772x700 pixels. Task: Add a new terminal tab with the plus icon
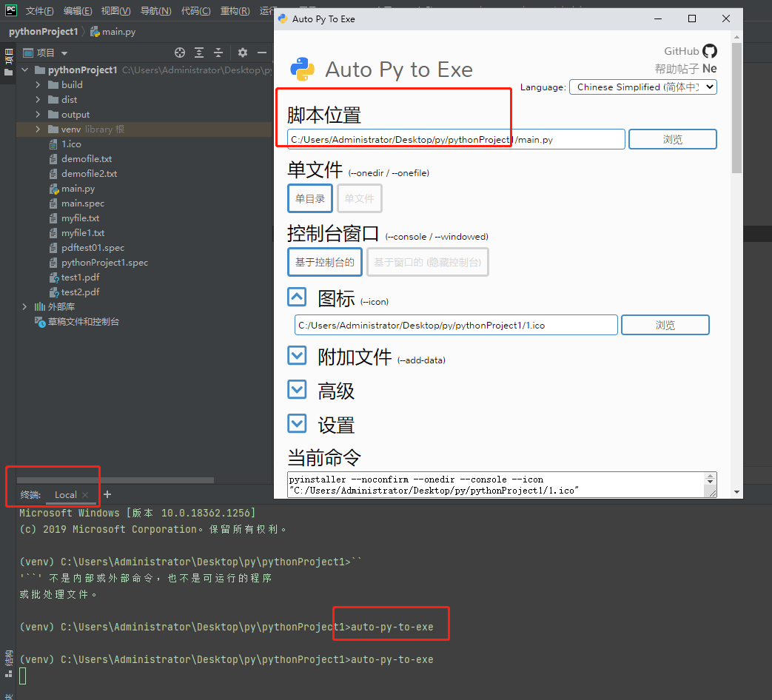click(x=107, y=494)
